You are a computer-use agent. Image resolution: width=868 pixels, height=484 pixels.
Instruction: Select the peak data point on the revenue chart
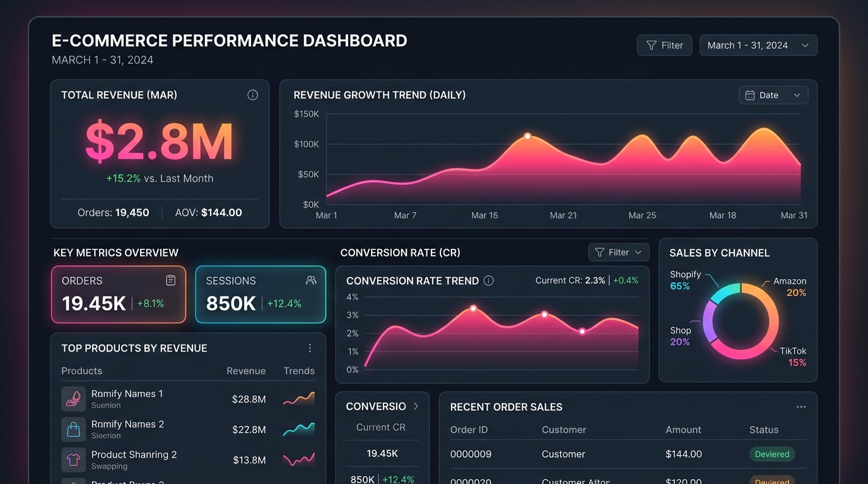coord(527,136)
